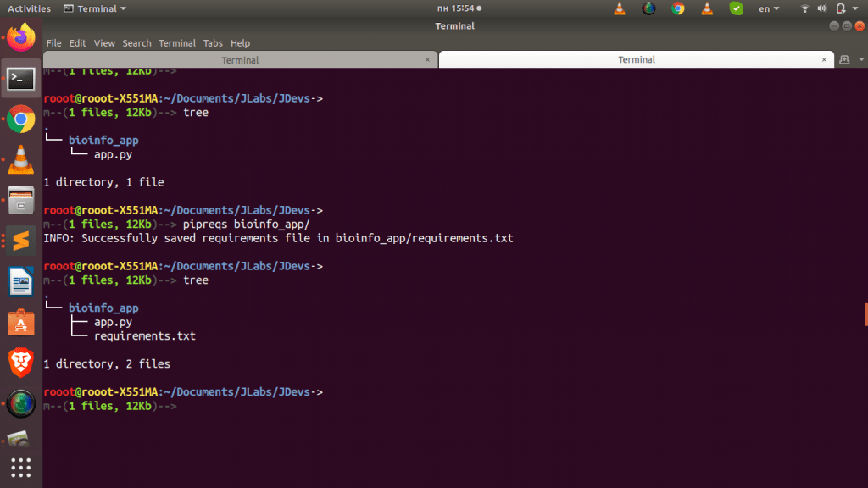Open Show Applications grid

(x=19, y=468)
